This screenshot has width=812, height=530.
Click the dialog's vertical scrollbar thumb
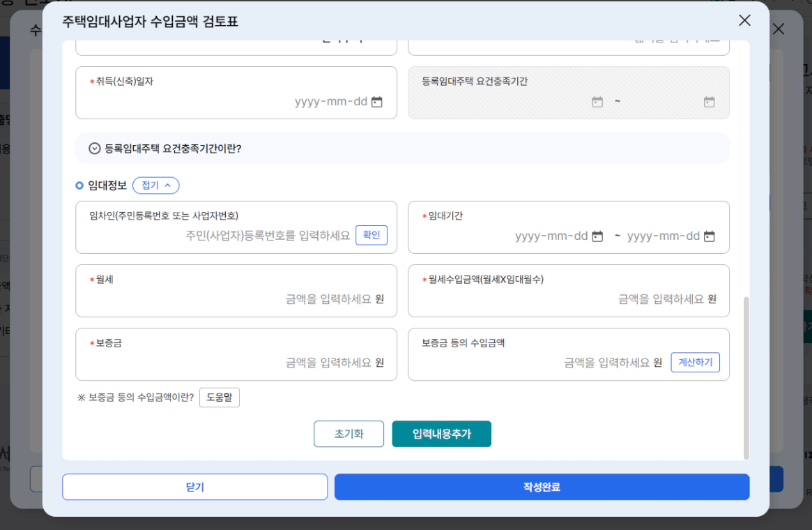746,377
